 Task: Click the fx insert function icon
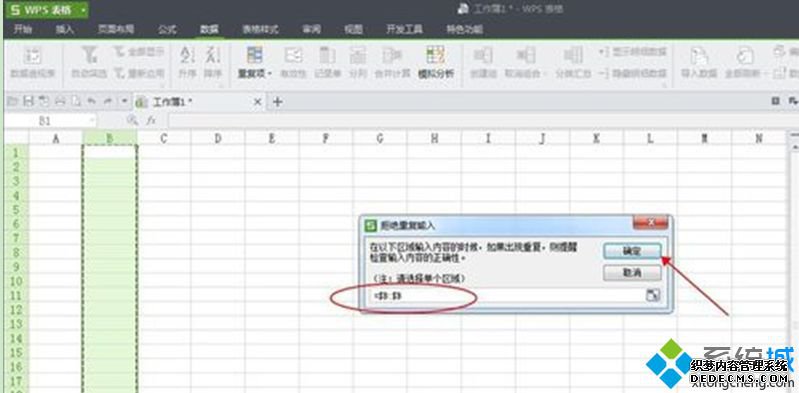coord(151,120)
